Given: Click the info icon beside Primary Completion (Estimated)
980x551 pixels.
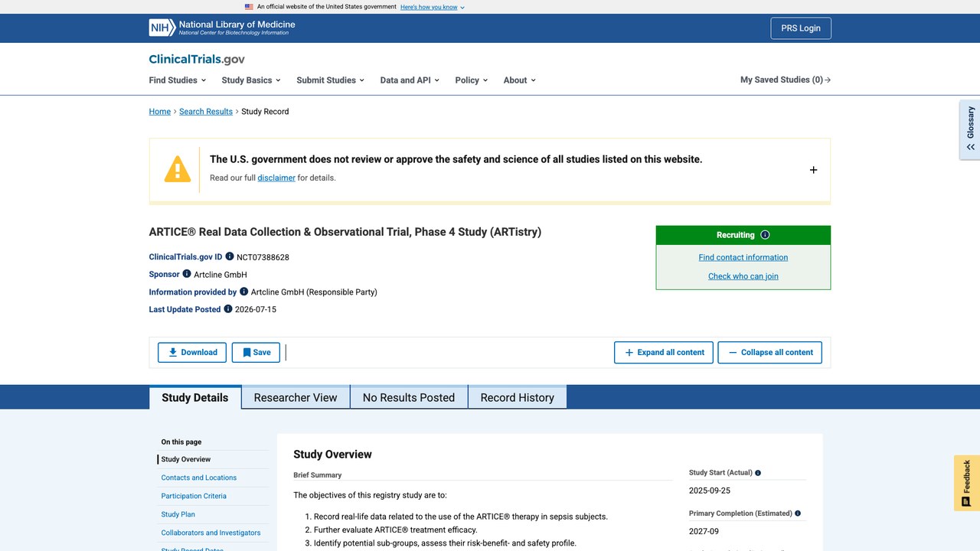Looking at the screenshot, I should pyautogui.click(x=798, y=514).
